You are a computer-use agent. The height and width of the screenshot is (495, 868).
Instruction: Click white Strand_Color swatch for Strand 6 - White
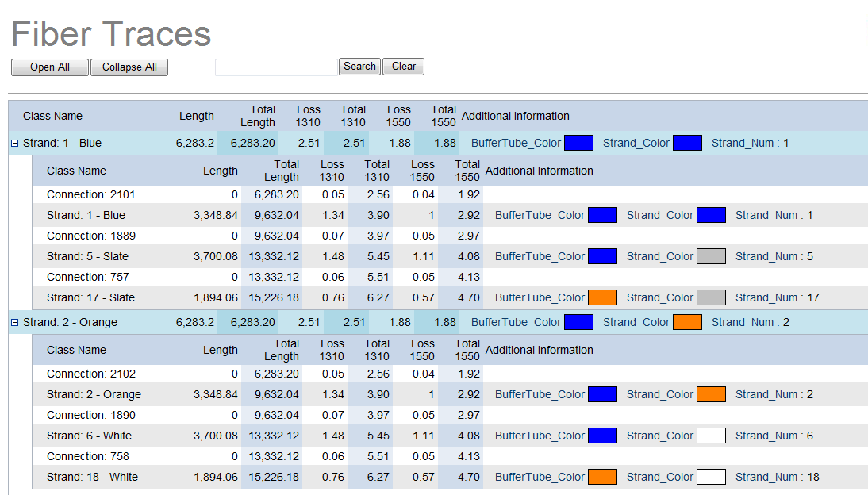point(711,436)
